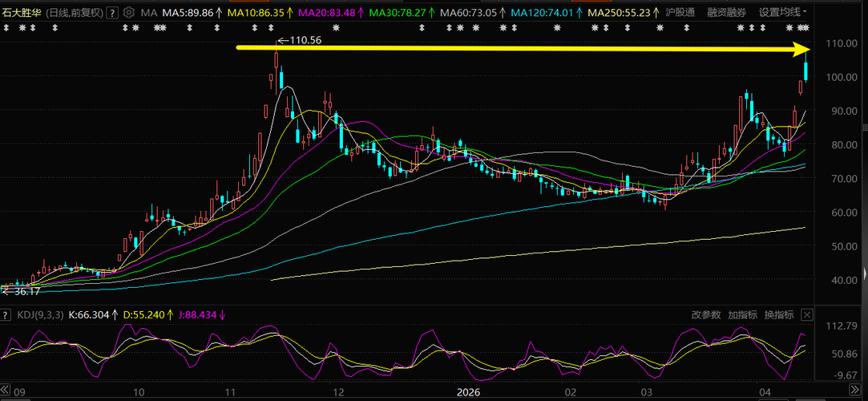Open the MA settings gear icon
Screen dimensions: 868x401
(129, 12)
